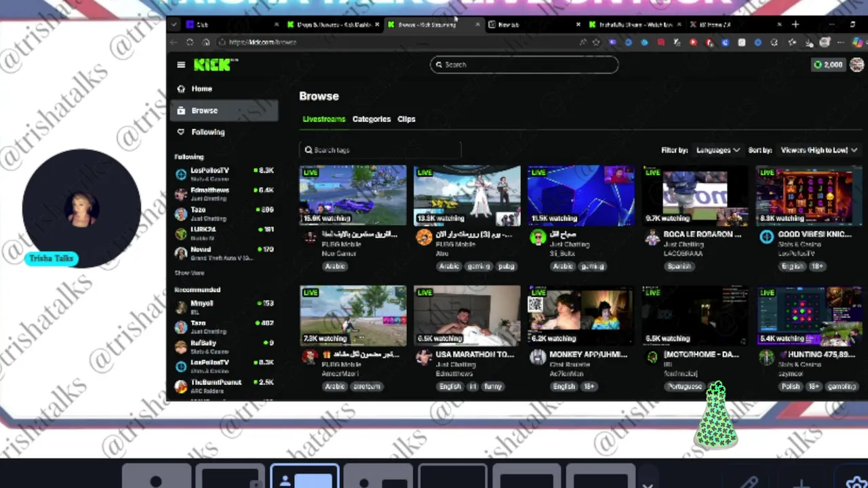Expand the Languages filter dropdown

717,150
